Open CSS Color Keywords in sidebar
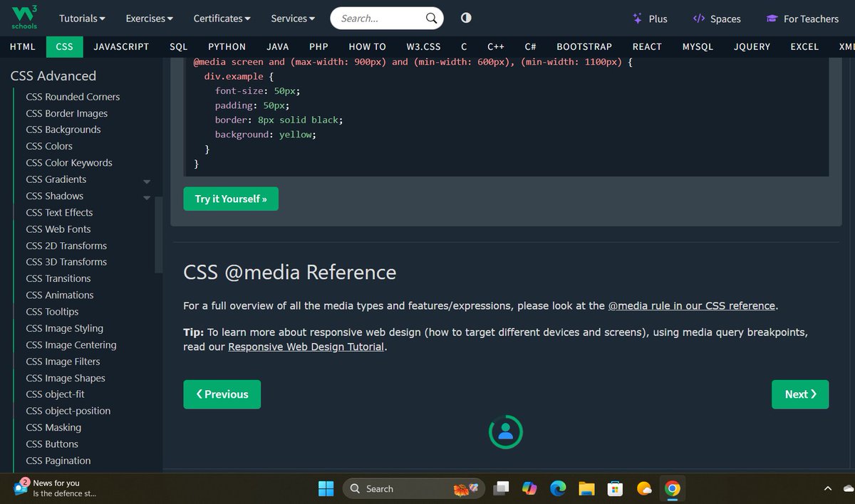The width and height of the screenshot is (855, 504). point(69,162)
